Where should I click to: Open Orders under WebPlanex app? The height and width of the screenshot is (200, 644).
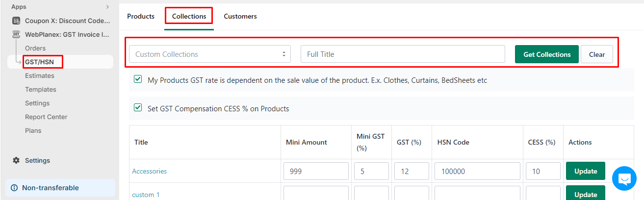coord(35,48)
